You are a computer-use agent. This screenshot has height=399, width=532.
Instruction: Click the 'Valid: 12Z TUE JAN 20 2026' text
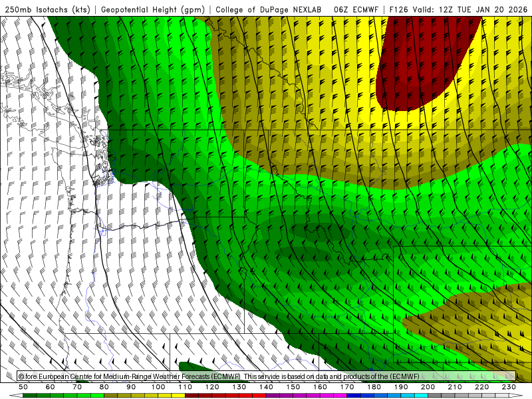click(470, 10)
